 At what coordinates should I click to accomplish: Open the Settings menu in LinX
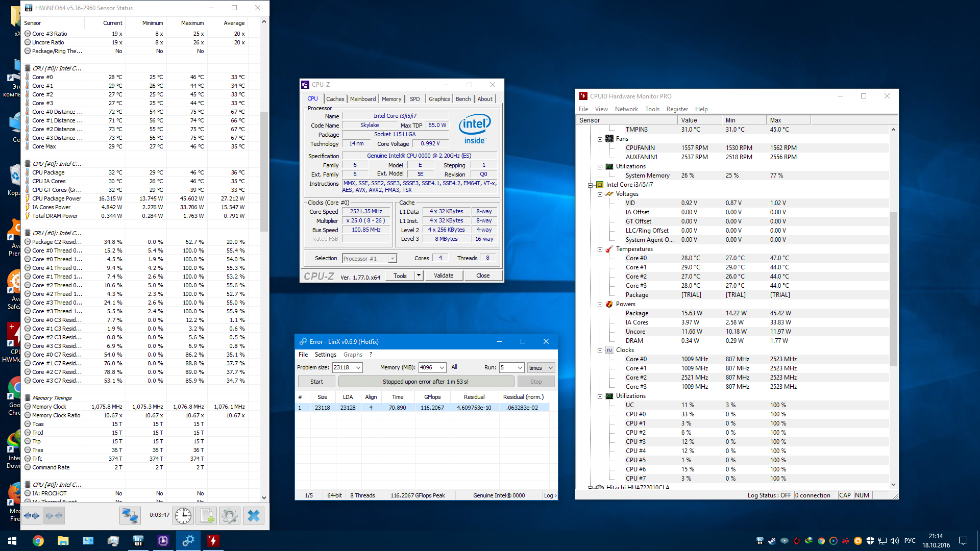coord(325,355)
